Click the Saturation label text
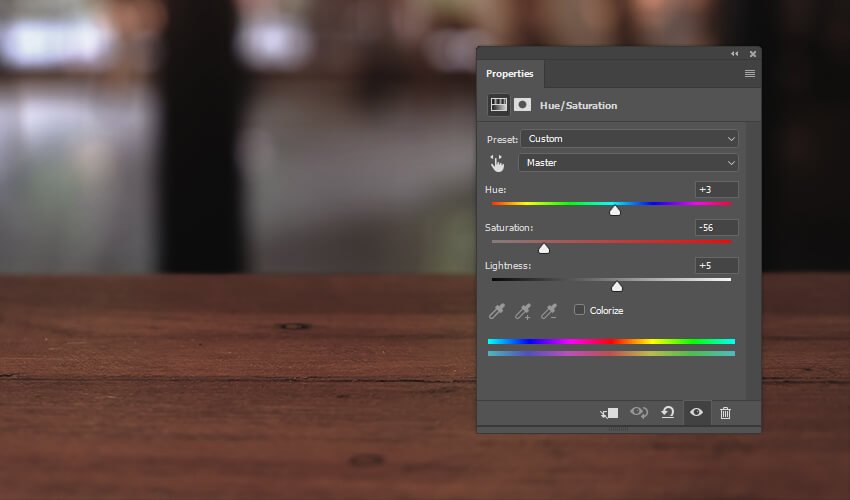This screenshot has width=850, height=500. (x=509, y=228)
